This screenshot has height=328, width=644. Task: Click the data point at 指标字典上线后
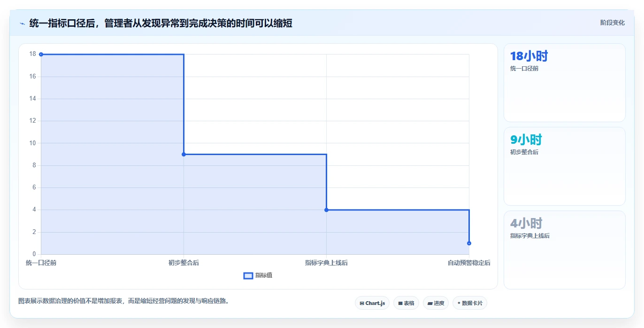(326, 210)
